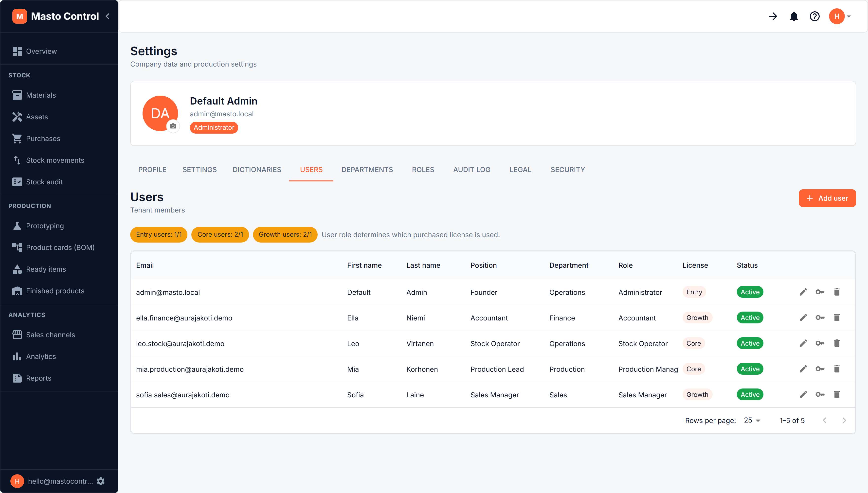Open Stock movements page
This screenshot has height=493, width=868.
point(59,160)
